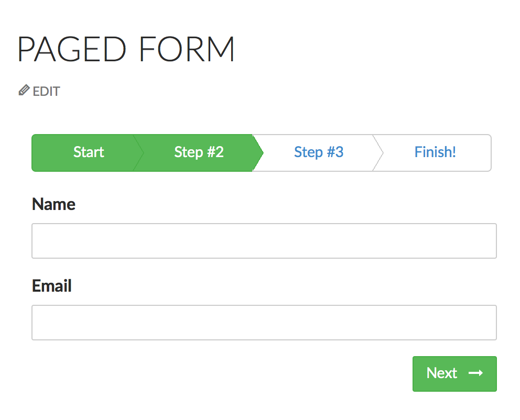This screenshot has width=520, height=420.
Task: Click the Name field label
Action: click(53, 204)
